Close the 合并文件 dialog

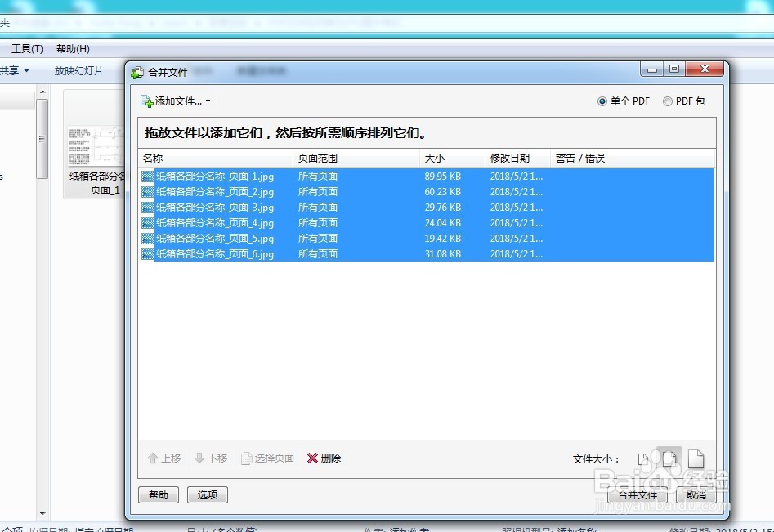point(705,69)
